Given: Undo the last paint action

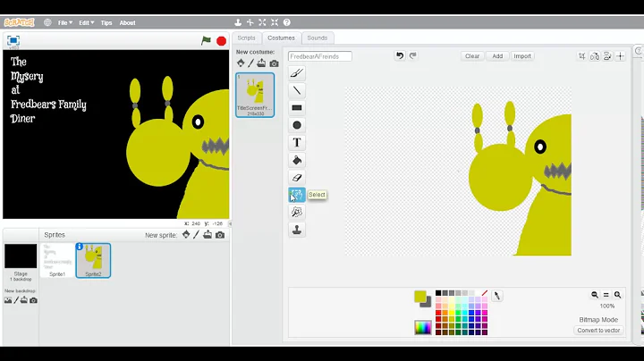Looking at the screenshot, I should (x=400, y=55).
